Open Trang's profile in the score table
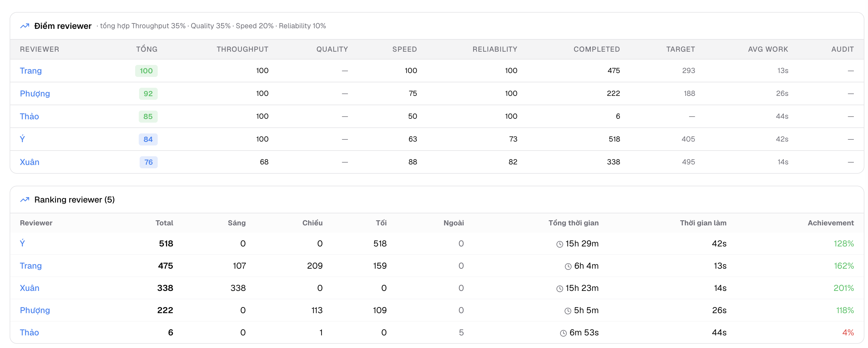Image resolution: width=868 pixels, height=348 pixels. pos(31,71)
